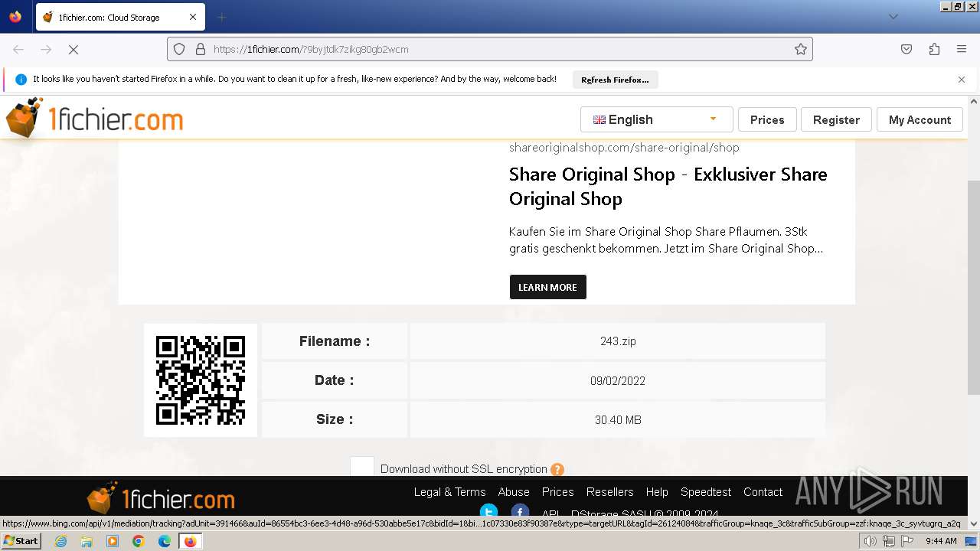The image size is (980, 551).
Task: Click the address bar URL field
Action: 490,49
